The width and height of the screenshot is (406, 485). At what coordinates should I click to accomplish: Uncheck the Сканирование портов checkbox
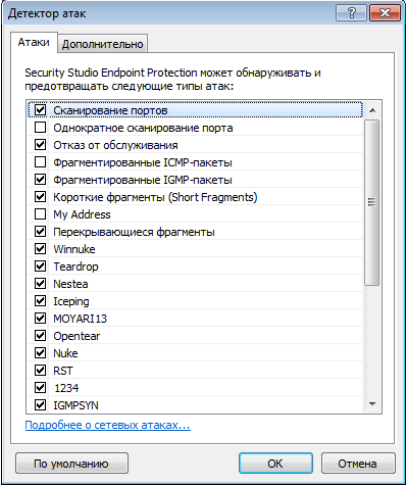40,110
